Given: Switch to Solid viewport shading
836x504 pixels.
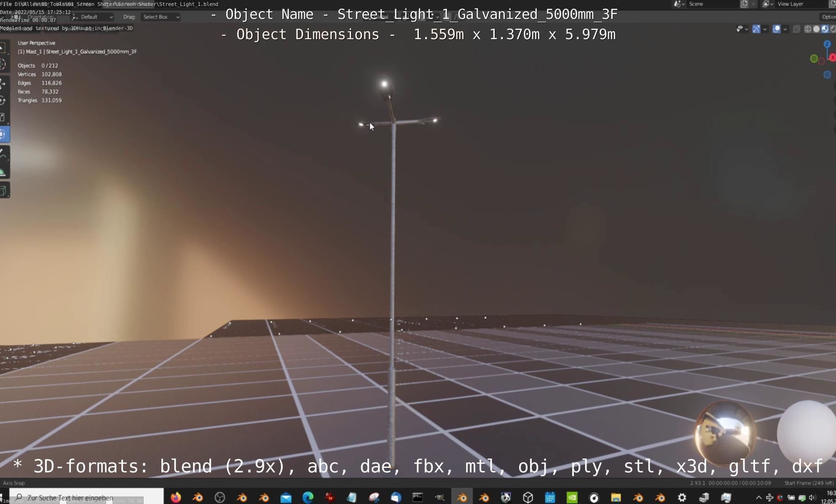Looking at the screenshot, I should coord(816,29).
